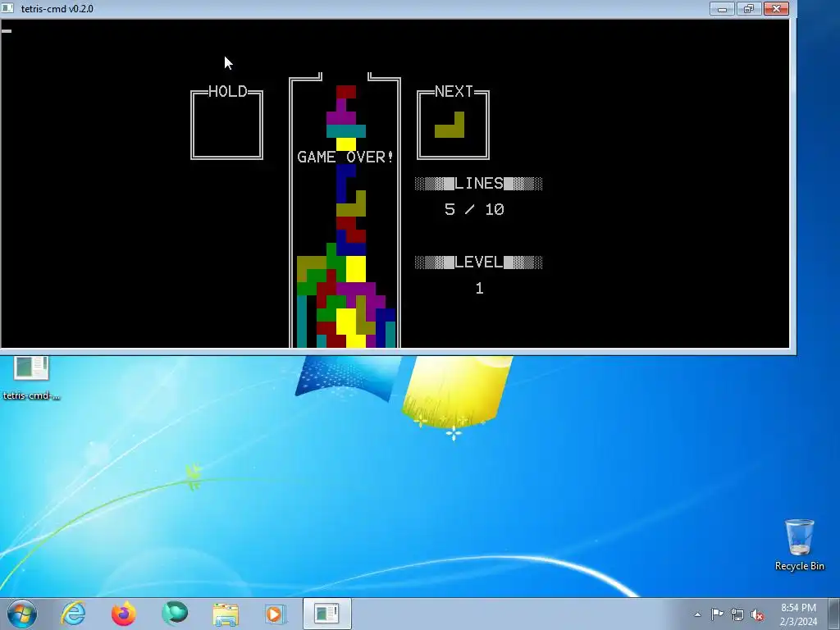Minimize the tetris-cmd window
840x630 pixels.
point(722,8)
